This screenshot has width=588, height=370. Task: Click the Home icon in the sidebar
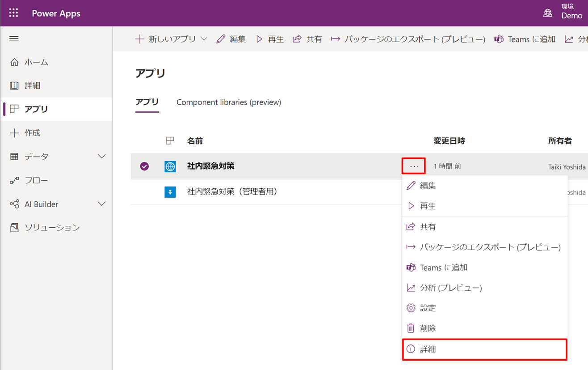click(14, 62)
